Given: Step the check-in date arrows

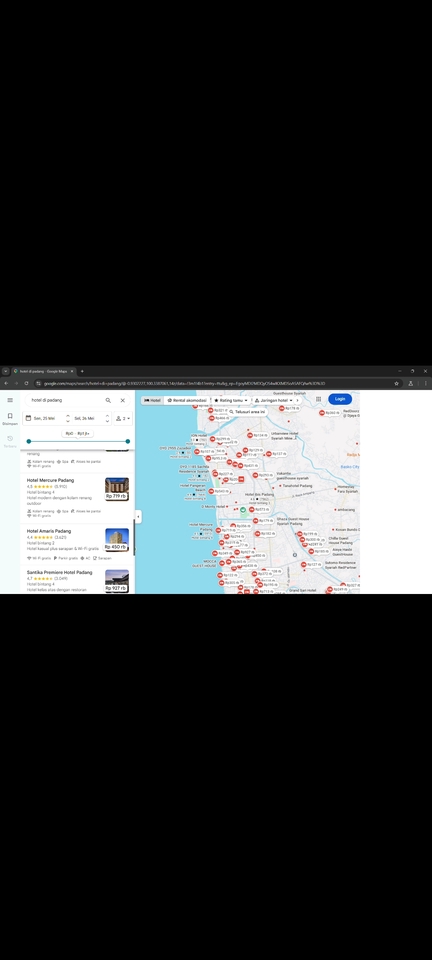Looking at the screenshot, I should (x=68, y=418).
